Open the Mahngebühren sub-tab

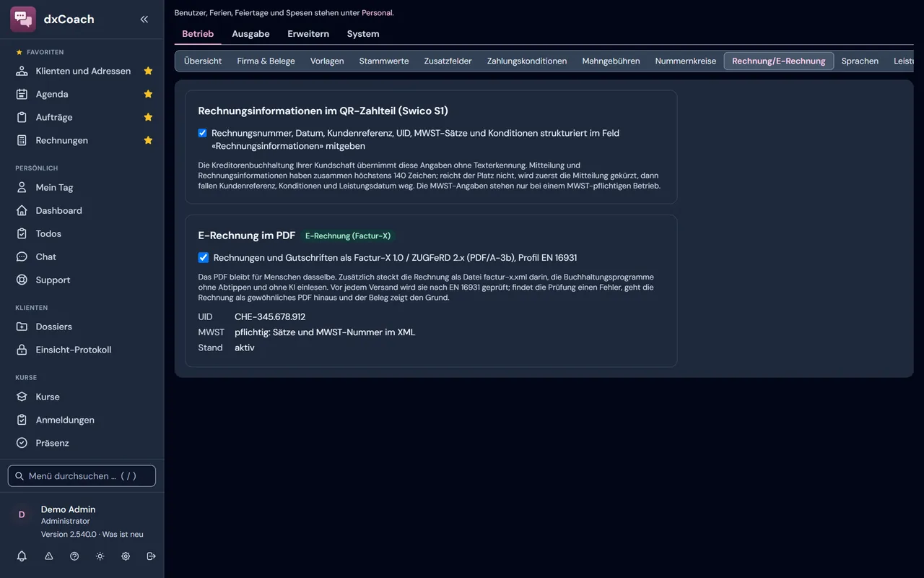coord(611,61)
